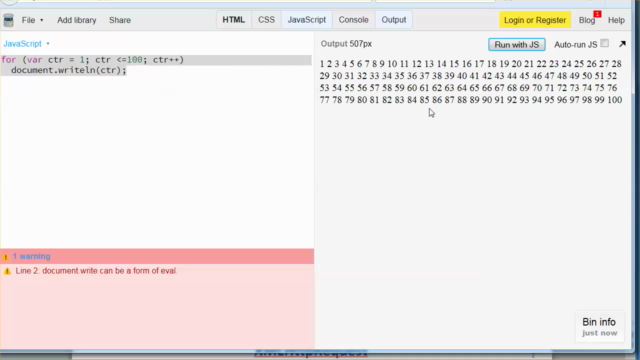
Task: Click the Login or Register button
Action: pos(535,20)
